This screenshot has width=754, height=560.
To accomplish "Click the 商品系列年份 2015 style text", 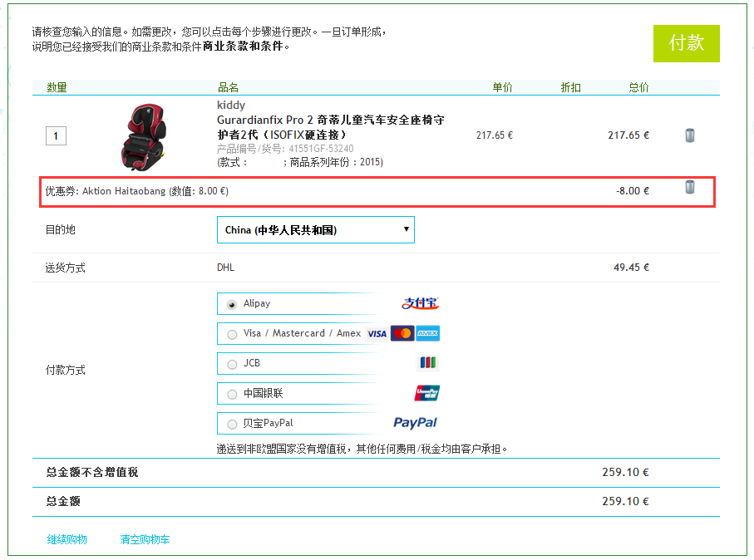I will click(336, 163).
